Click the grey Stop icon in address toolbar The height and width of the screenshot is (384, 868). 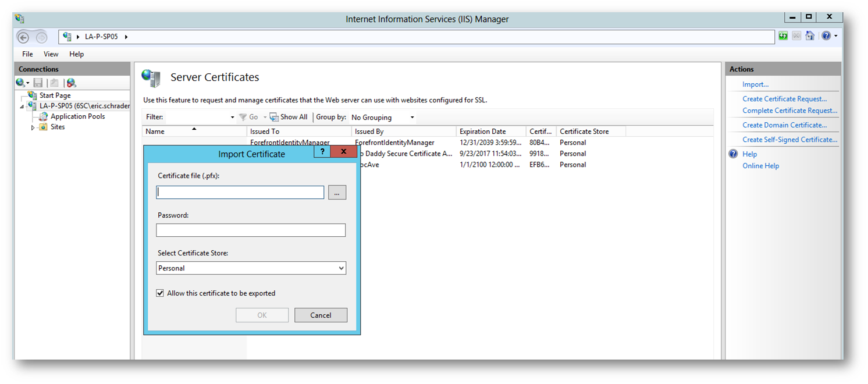pyautogui.click(x=796, y=36)
